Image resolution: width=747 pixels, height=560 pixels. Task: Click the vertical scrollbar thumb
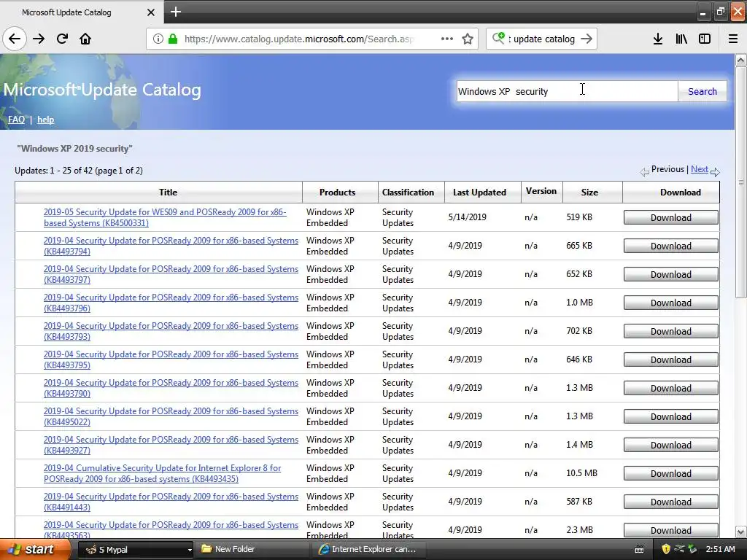(741, 182)
